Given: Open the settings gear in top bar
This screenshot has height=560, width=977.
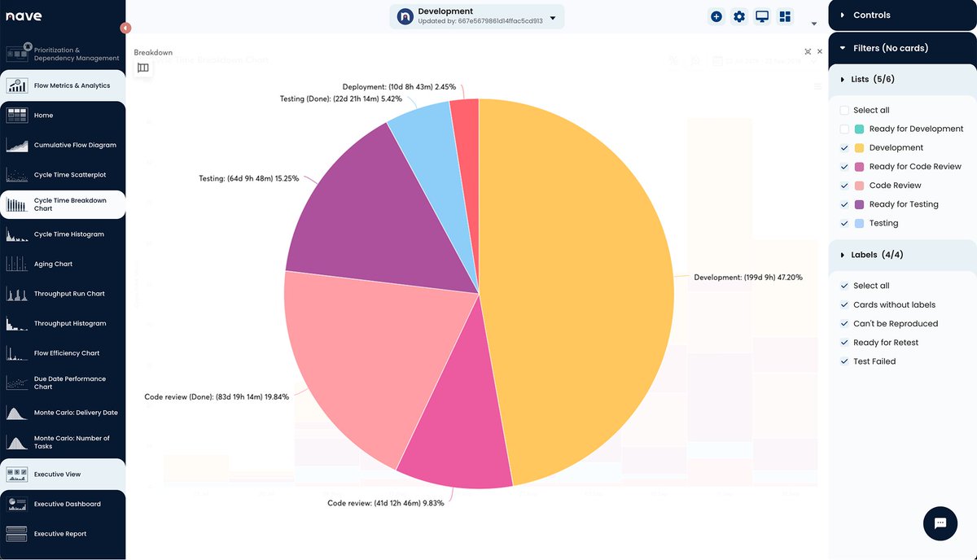Looking at the screenshot, I should click(739, 15).
